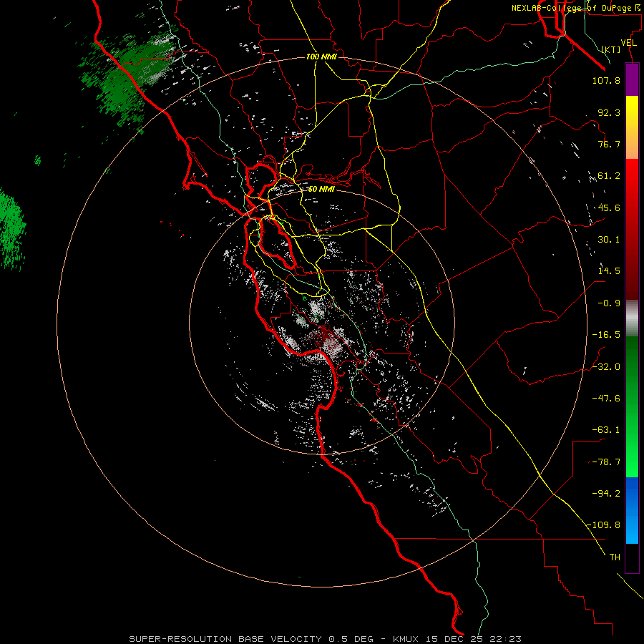Click the -94.2 value on velocity scale
This screenshot has height=644, width=644.
(x=606, y=494)
